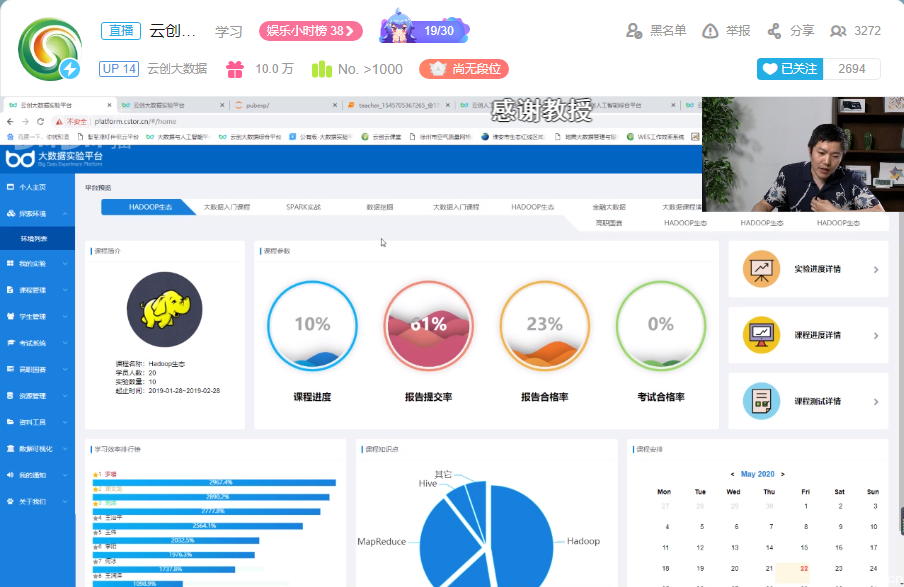This screenshot has height=587, width=904.
Task: Click the 分享 share icon
Action: click(x=774, y=31)
